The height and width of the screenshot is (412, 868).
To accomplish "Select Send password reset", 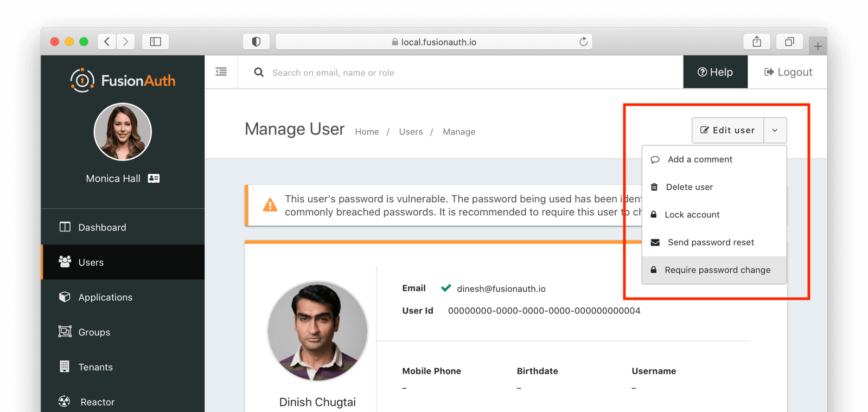I will (x=714, y=242).
